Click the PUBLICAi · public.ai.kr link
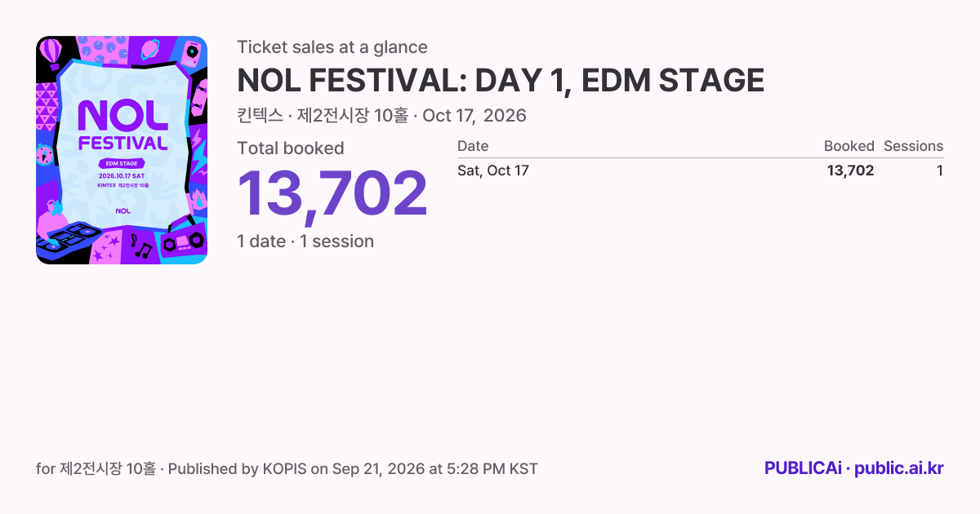The image size is (980, 514). (x=853, y=468)
